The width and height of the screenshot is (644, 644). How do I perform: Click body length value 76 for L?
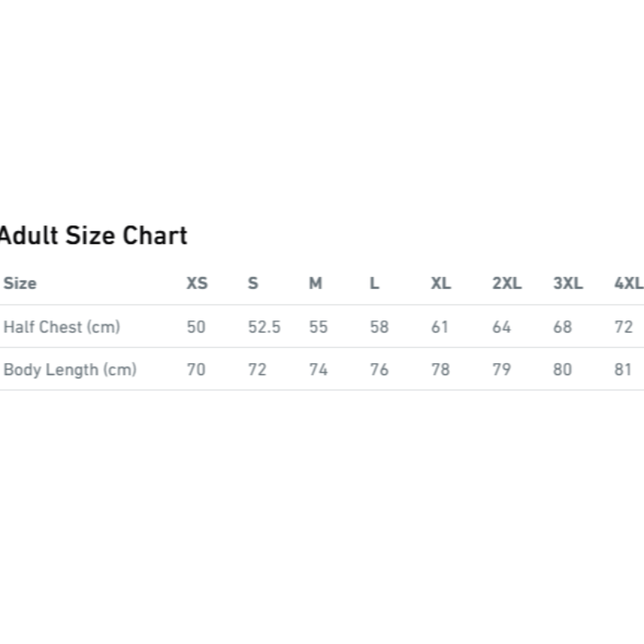pyautogui.click(x=379, y=369)
